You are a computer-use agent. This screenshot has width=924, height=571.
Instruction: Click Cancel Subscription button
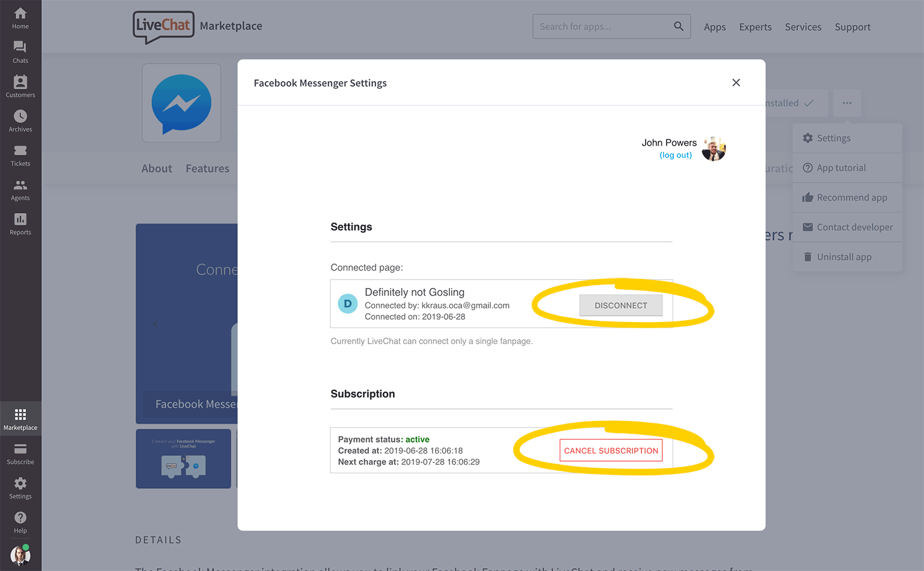[x=611, y=450]
